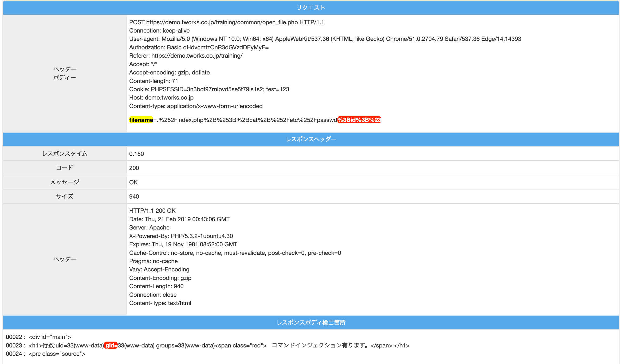Click the Vary: Accept-Encoding line
Screen dimensions: 622x364
tap(159, 269)
